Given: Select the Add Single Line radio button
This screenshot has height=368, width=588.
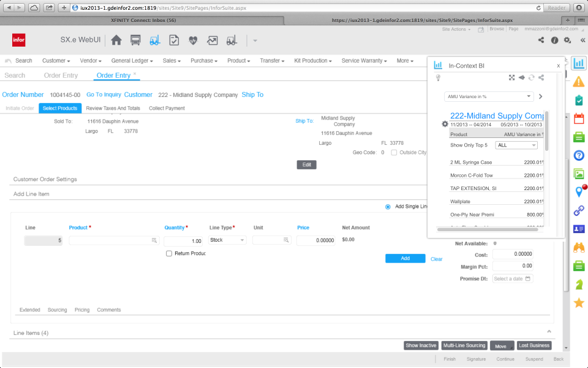Looking at the screenshot, I should click(388, 207).
